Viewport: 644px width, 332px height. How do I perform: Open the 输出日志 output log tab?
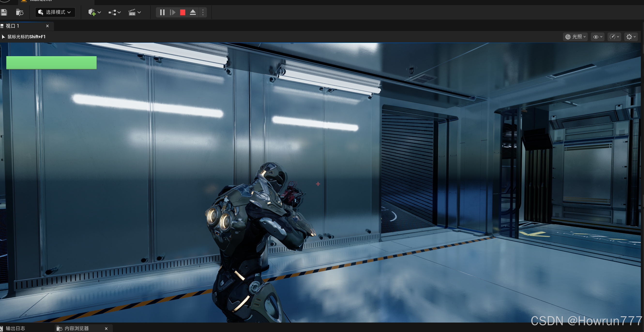point(15,328)
